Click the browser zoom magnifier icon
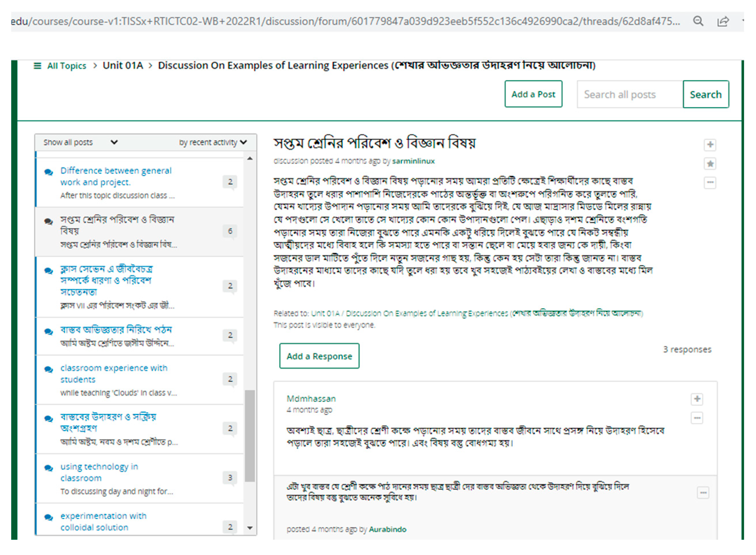756x555 pixels. 698,21
